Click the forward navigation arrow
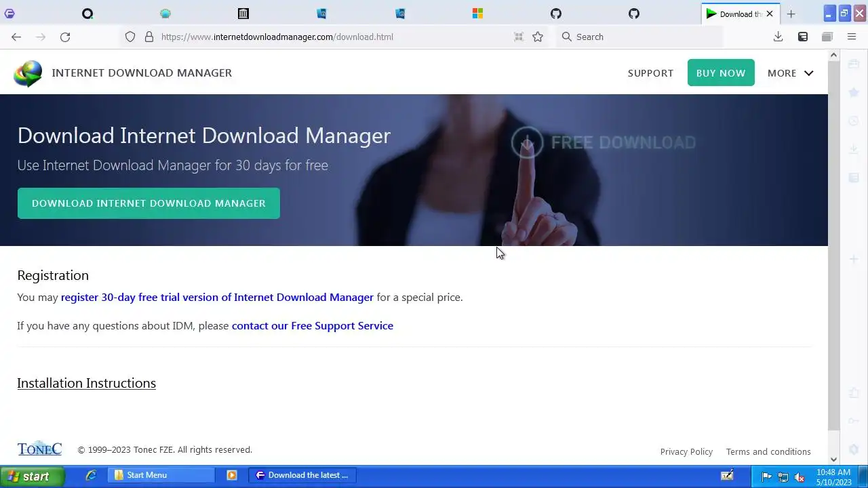 tap(41, 37)
